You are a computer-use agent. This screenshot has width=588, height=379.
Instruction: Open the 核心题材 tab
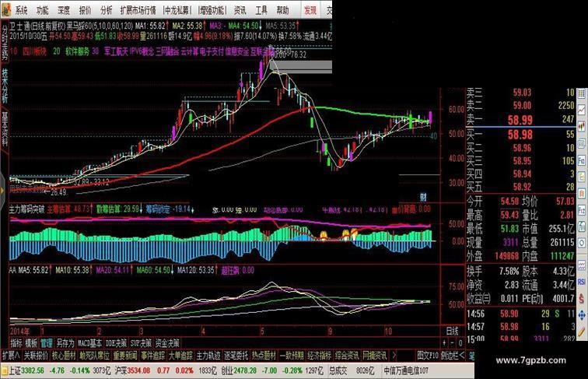click(64, 355)
